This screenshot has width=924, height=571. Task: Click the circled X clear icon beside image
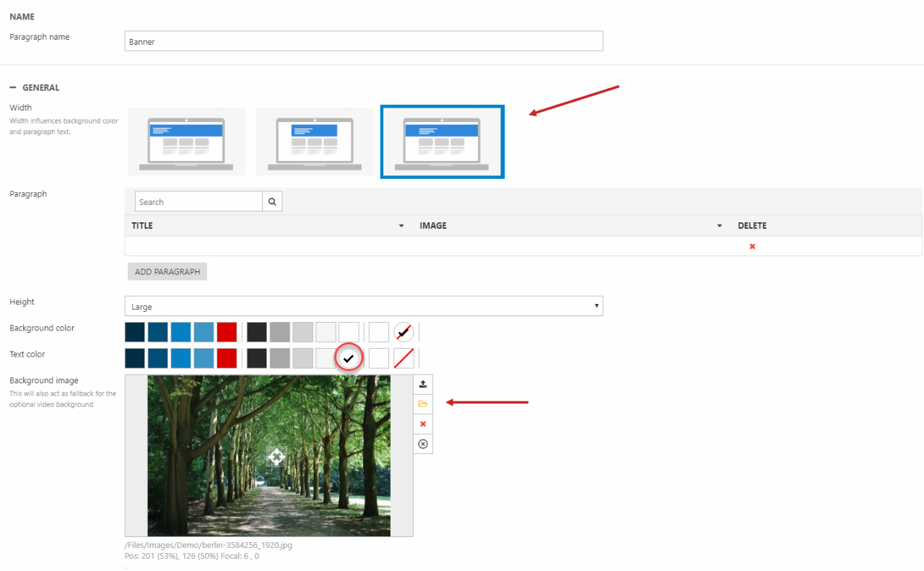point(423,444)
